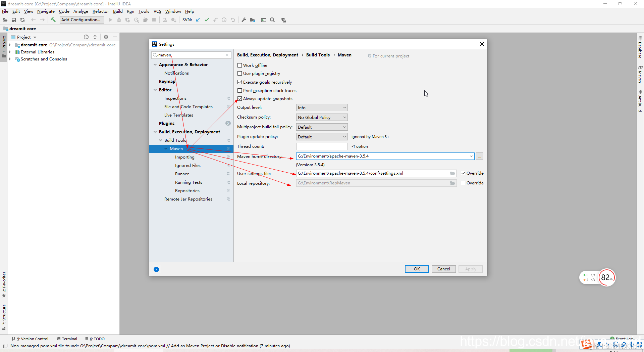The height and width of the screenshot is (352, 644).
Task: Expand the External Libraries node
Action: 10,52
